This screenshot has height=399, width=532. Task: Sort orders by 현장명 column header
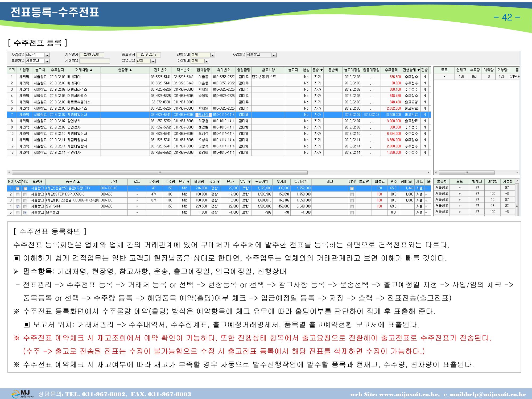pyautogui.click(x=125, y=70)
